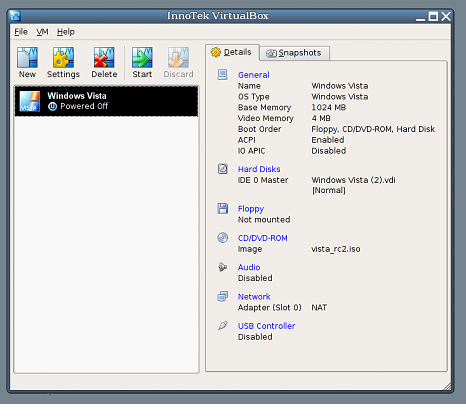Image resolution: width=466 pixels, height=416 pixels.
Task: Click the gear icon on Details tab
Action: 216,52
